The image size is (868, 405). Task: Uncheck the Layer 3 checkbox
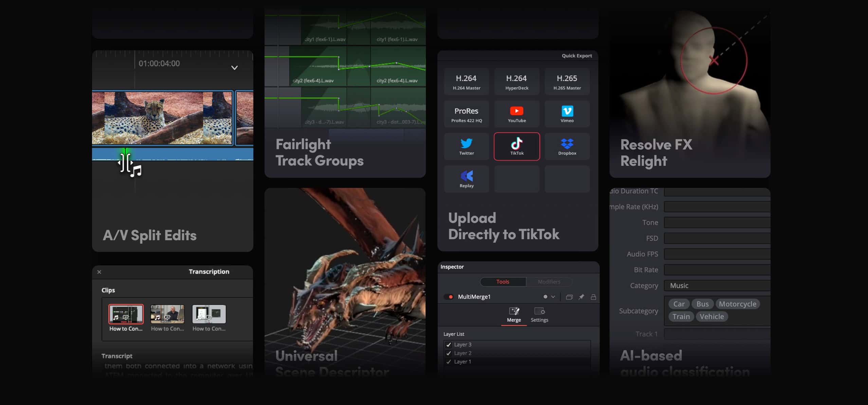tap(449, 345)
